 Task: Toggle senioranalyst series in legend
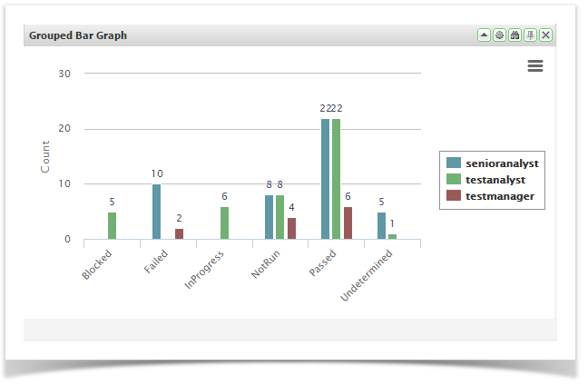502,163
